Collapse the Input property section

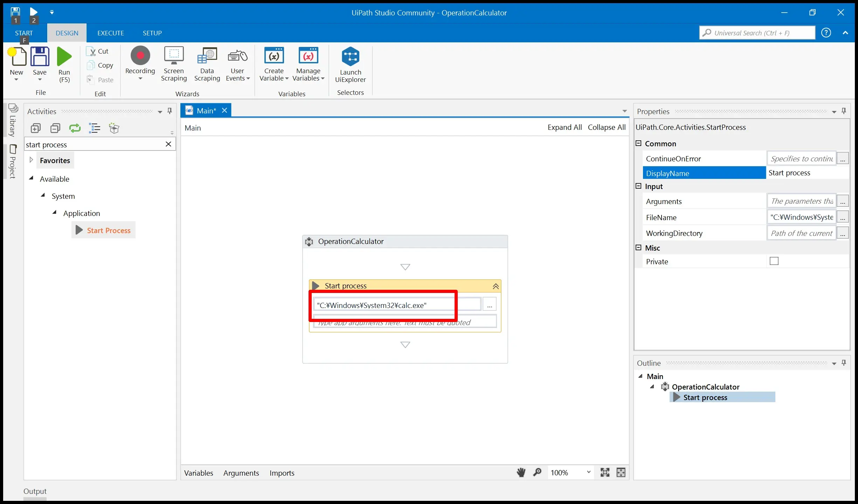(638, 186)
